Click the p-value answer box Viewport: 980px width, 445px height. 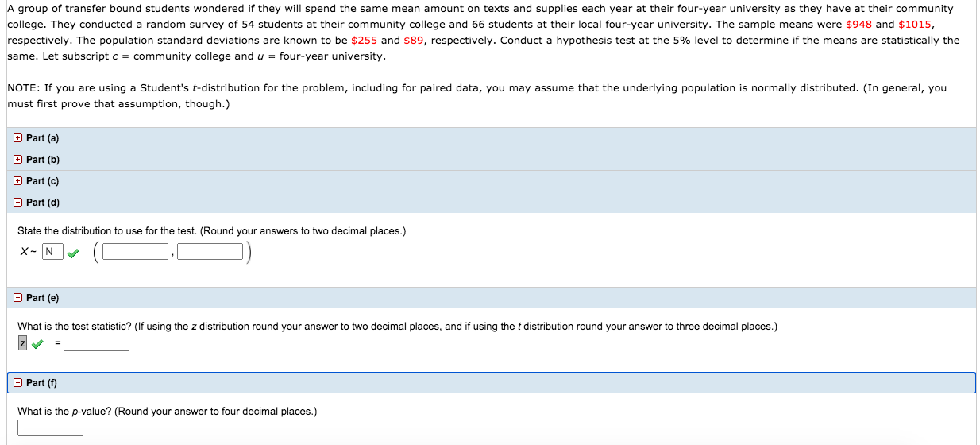[x=51, y=428]
